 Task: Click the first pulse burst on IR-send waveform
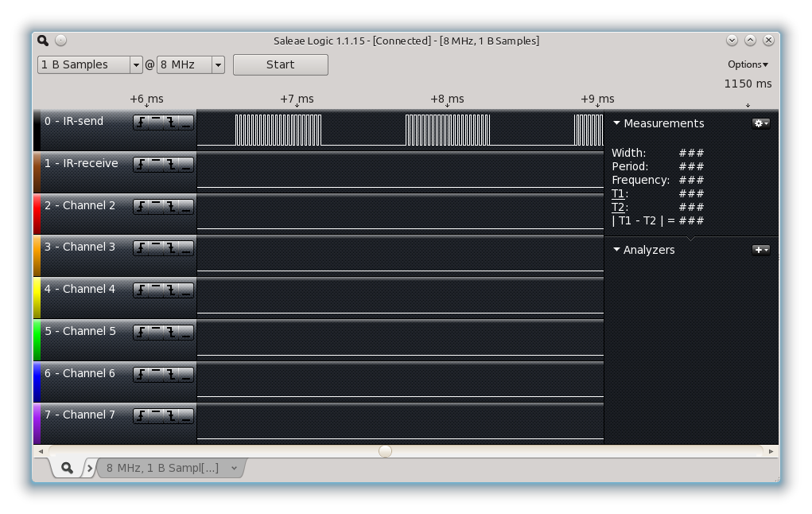coord(278,130)
